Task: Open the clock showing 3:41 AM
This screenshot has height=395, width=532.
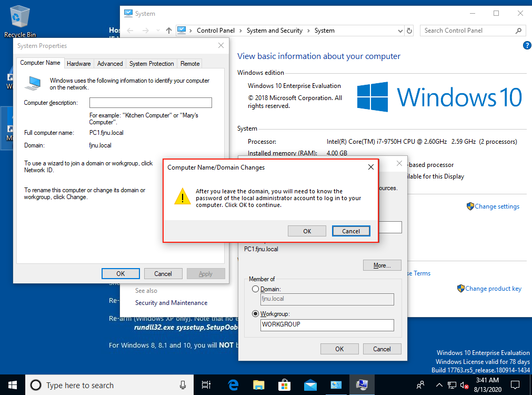Action: coord(488,385)
